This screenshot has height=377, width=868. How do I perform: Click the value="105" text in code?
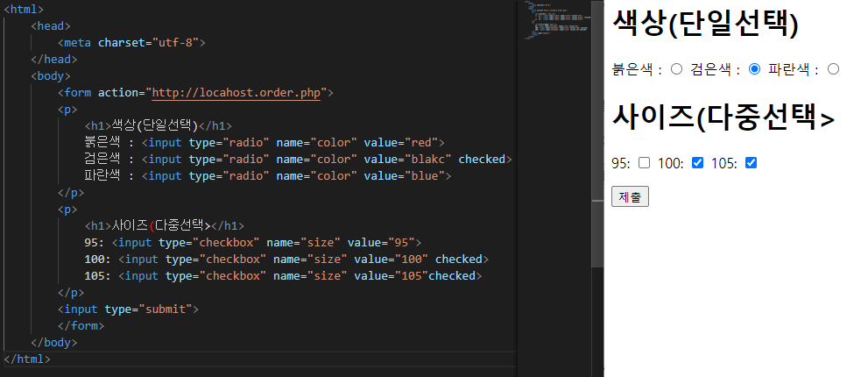point(392,275)
